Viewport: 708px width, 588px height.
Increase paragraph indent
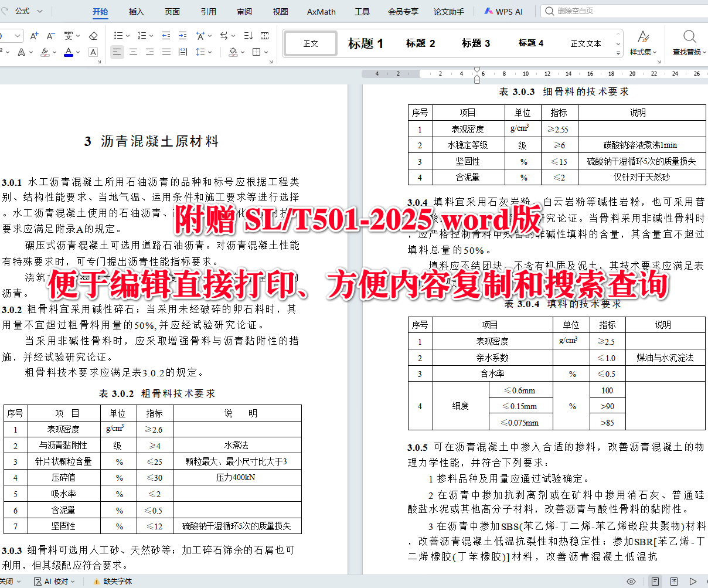[183, 36]
